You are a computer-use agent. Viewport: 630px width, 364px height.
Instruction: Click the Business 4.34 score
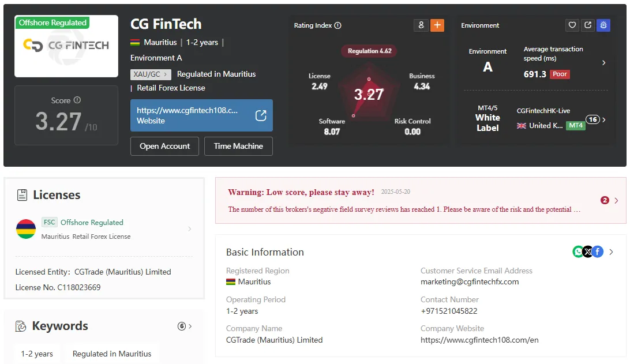pos(422,81)
